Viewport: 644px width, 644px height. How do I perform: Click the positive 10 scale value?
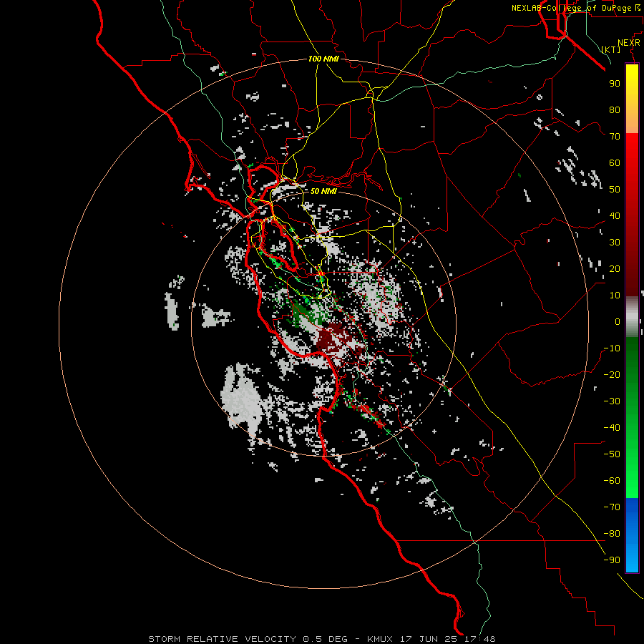coord(615,296)
